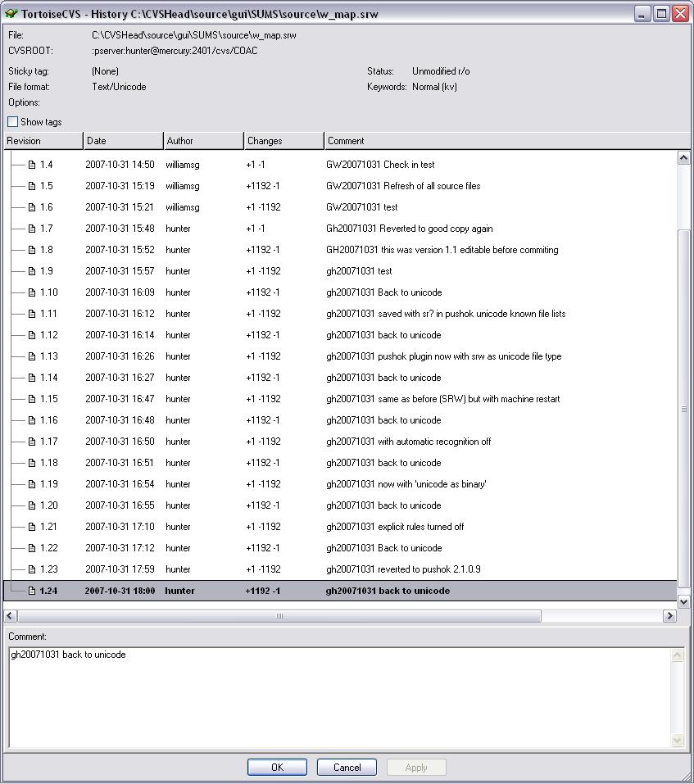
Task: Enable the Show tags checkbox
Action: [x=13, y=122]
